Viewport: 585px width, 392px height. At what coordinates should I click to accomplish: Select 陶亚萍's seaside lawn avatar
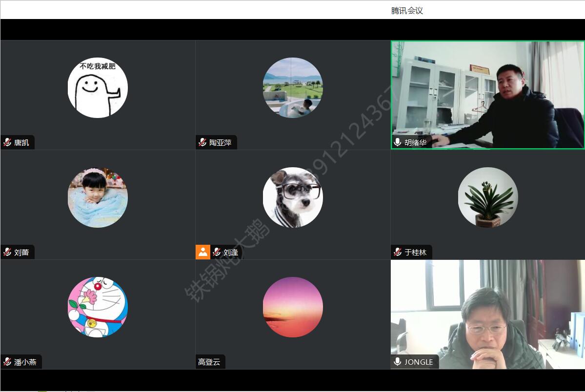click(x=293, y=88)
